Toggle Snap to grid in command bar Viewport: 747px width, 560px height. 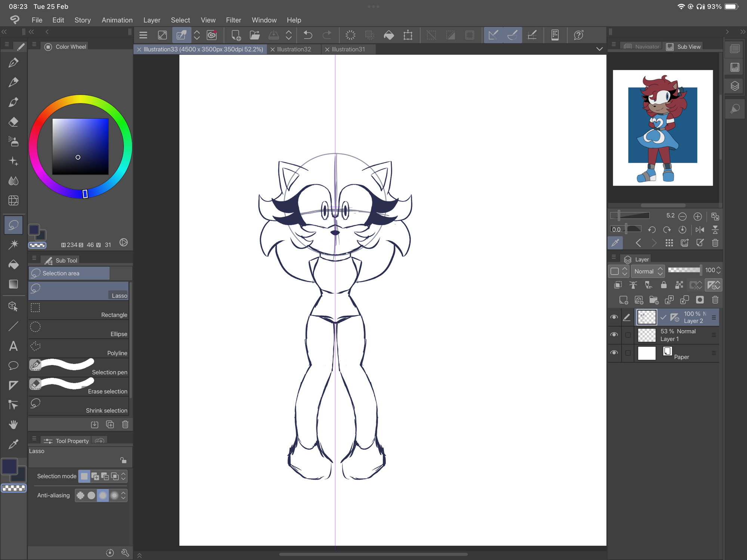point(532,35)
